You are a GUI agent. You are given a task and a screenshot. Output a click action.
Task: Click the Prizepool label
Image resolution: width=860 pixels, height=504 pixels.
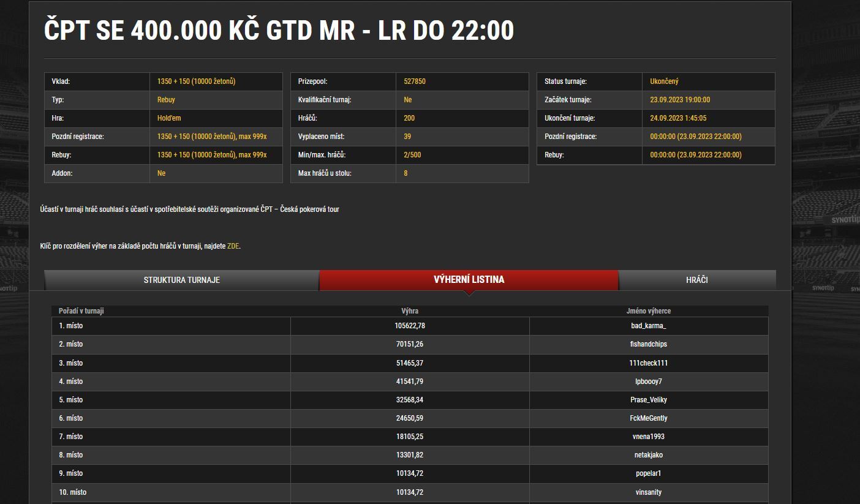[x=314, y=81]
